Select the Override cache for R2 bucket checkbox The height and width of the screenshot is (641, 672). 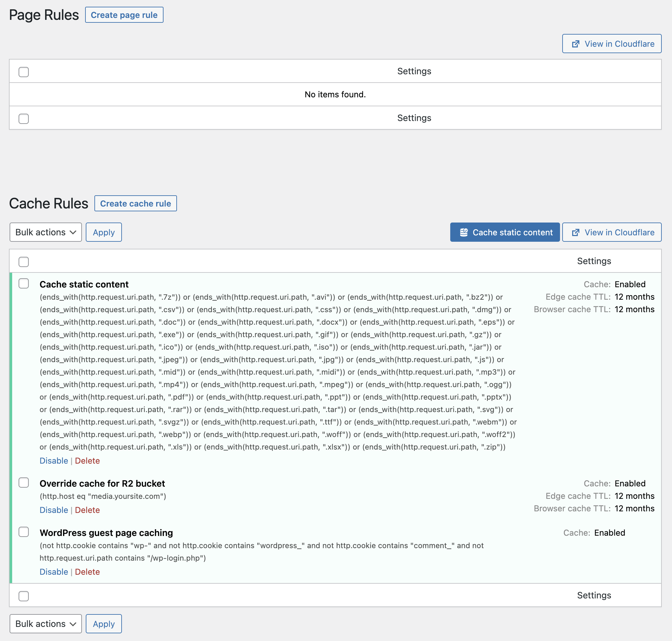24,483
